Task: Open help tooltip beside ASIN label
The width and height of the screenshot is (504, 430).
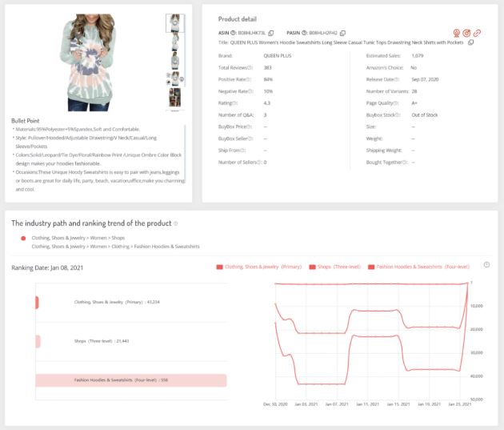Action: click(234, 33)
